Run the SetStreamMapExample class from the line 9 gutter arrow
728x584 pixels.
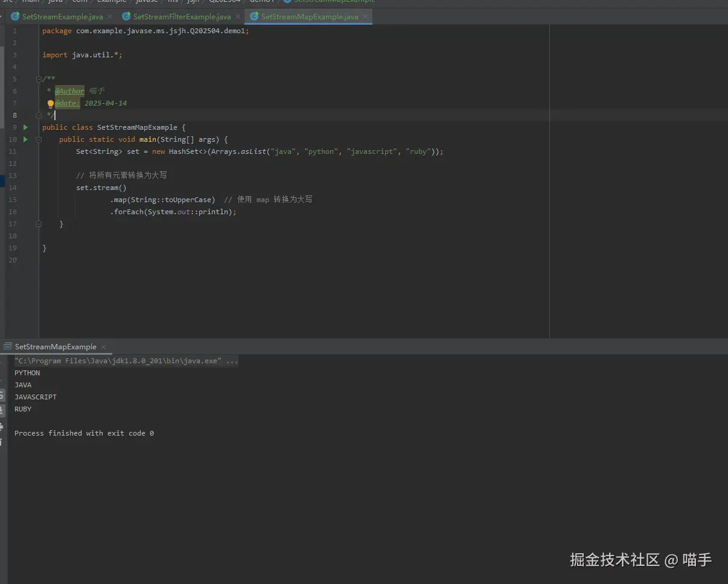pos(25,127)
